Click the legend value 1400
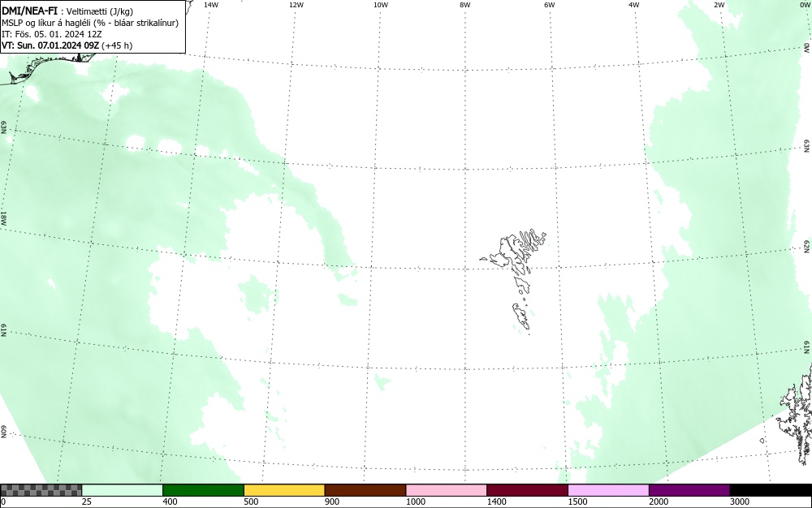This screenshot has height=508, width=812. pyautogui.click(x=496, y=502)
